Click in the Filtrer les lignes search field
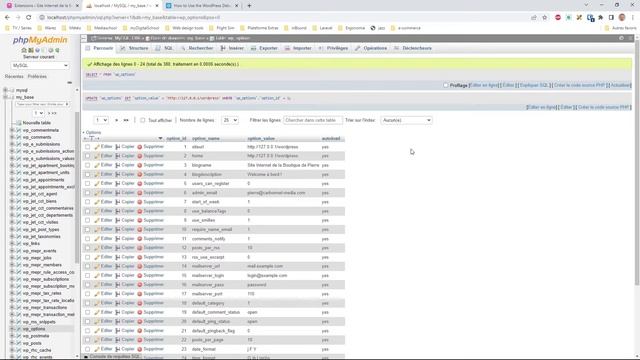 point(313,120)
